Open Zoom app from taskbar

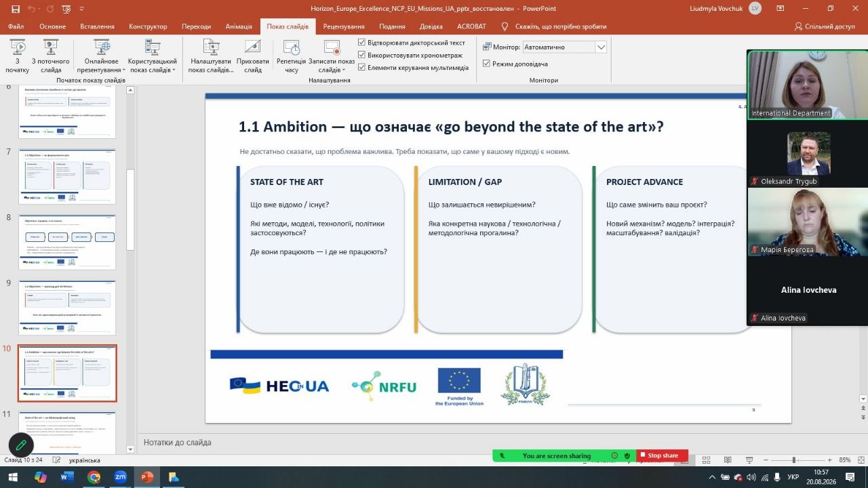[120, 476]
